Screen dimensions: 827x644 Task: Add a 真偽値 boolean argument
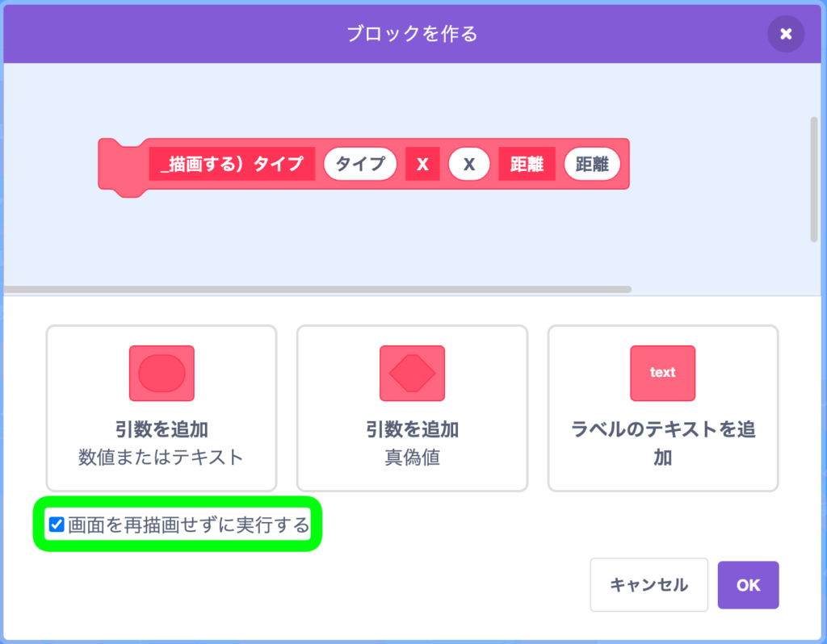[x=412, y=408]
